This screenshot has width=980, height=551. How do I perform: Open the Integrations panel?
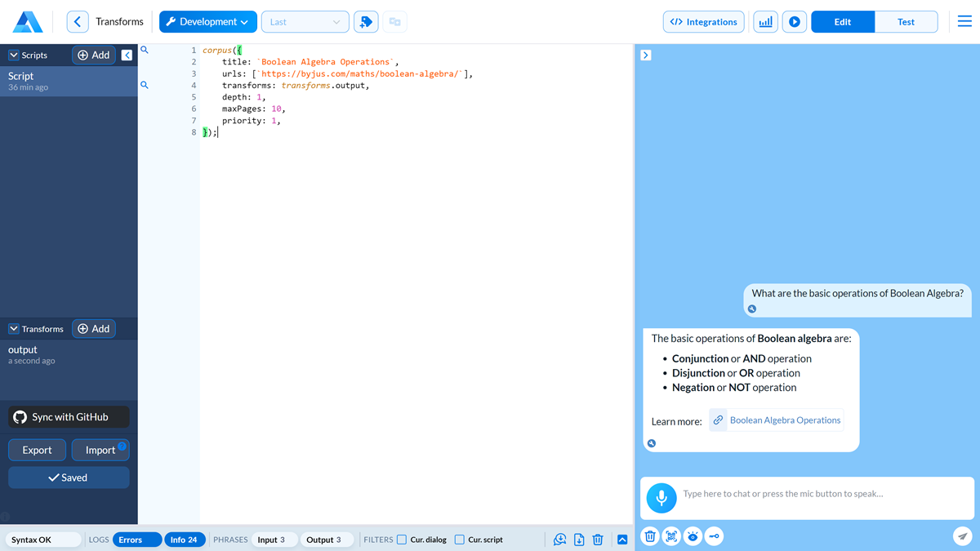pyautogui.click(x=703, y=21)
